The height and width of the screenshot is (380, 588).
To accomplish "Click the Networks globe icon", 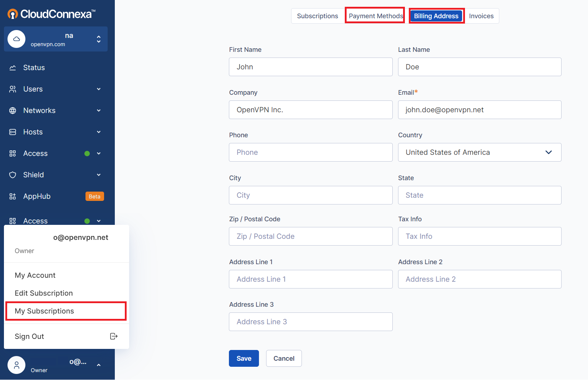I will (13, 110).
